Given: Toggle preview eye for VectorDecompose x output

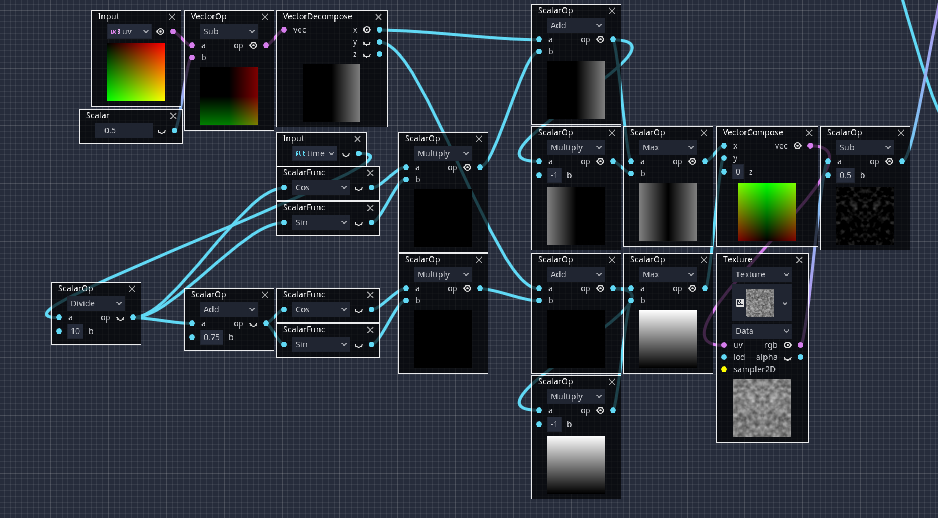Looking at the screenshot, I should (366, 30).
